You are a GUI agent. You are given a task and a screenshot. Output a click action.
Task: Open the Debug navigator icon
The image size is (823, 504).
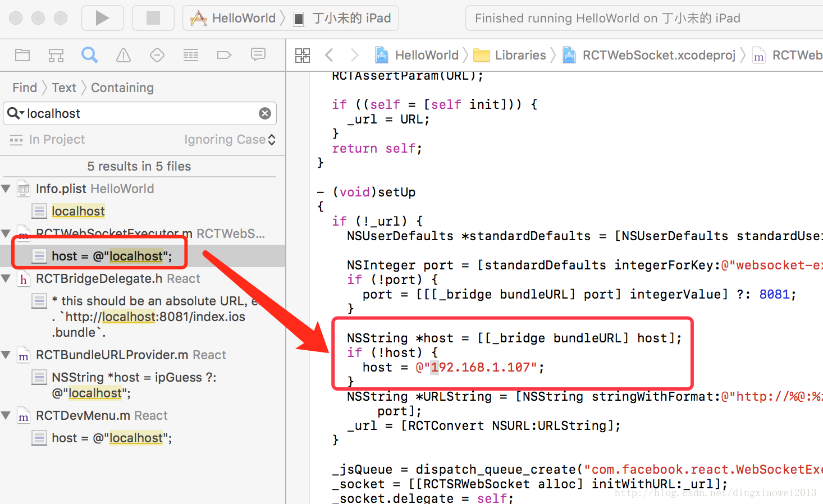tap(191, 55)
